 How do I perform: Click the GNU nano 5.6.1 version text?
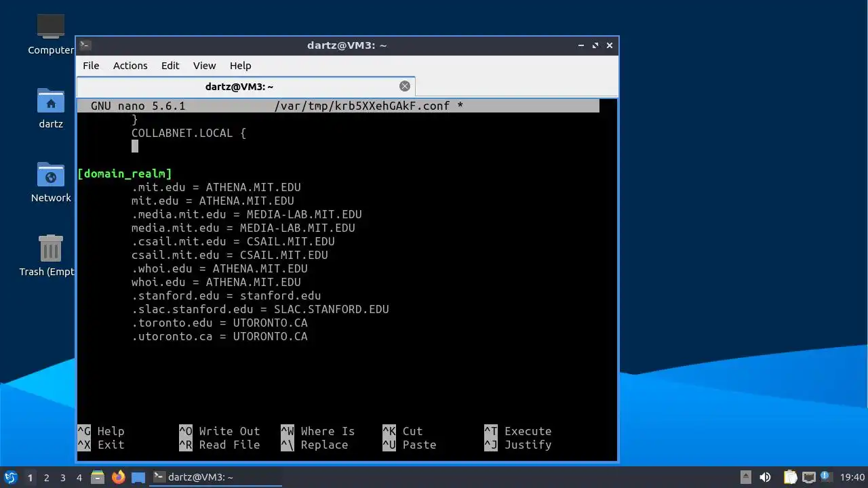point(138,106)
